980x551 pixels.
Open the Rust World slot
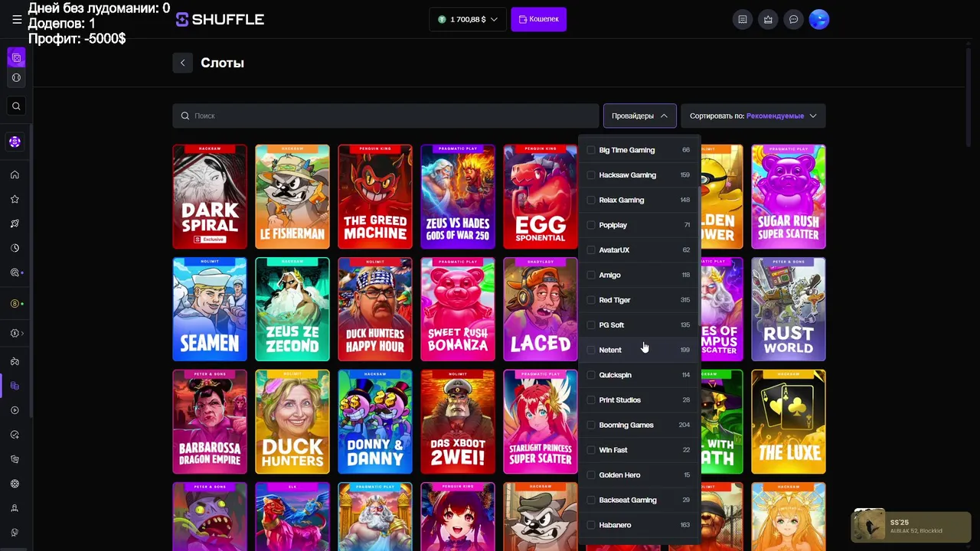[x=789, y=309]
